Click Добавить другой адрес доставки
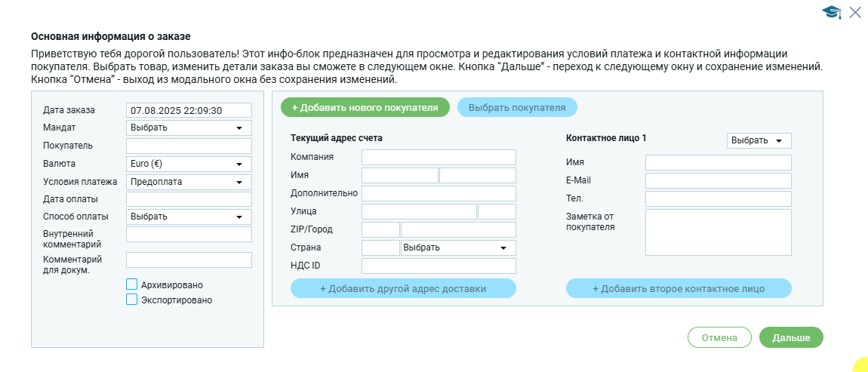This screenshot has width=868, height=372. [x=403, y=289]
